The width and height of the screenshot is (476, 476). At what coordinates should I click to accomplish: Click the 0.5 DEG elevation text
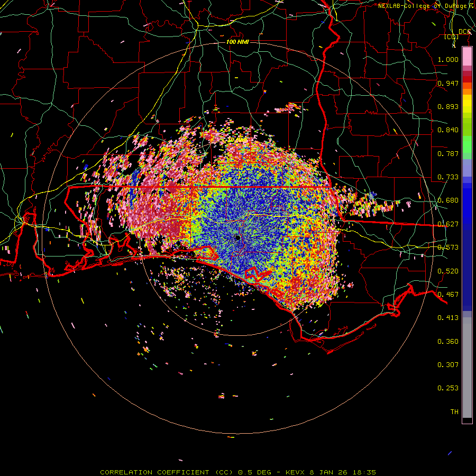[254, 472]
